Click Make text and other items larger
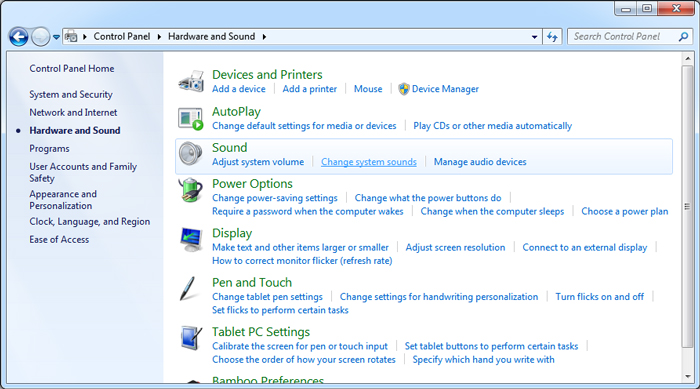 [300, 247]
